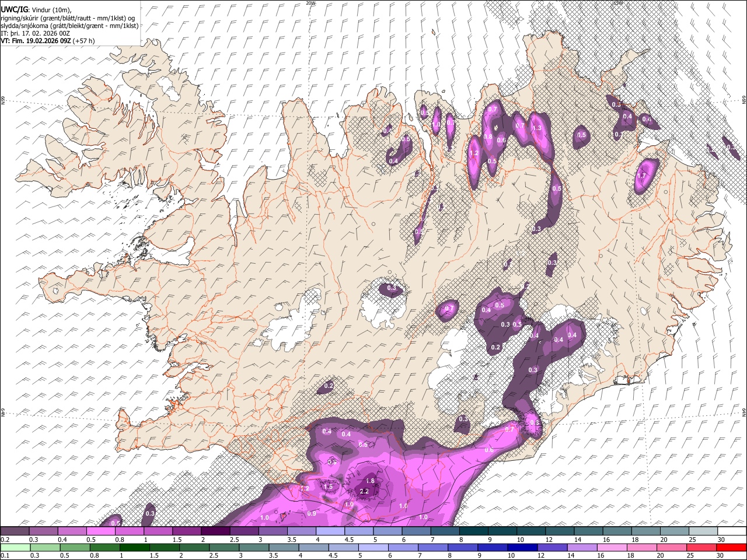The height and width of the screenshot is (560, 747).
Task: Click the '(+57 h)' forecast offset
Action: 84,41
